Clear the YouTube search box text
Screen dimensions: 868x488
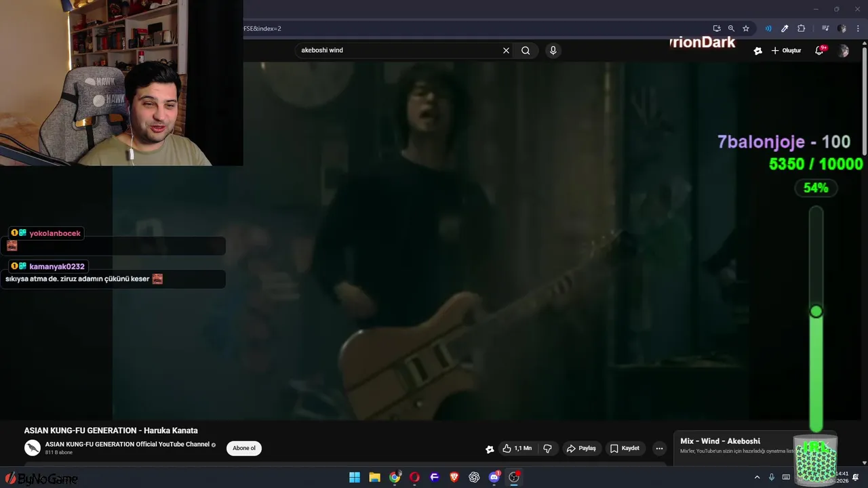click(x=506, y=50)
